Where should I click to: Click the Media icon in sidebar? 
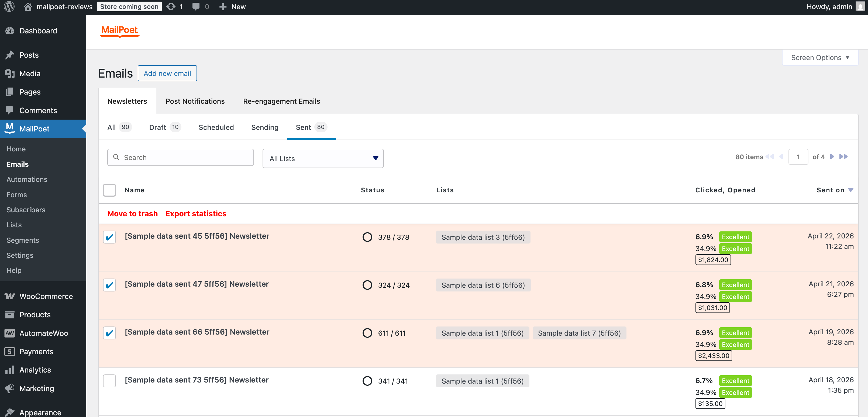click(x=10, y=74)
